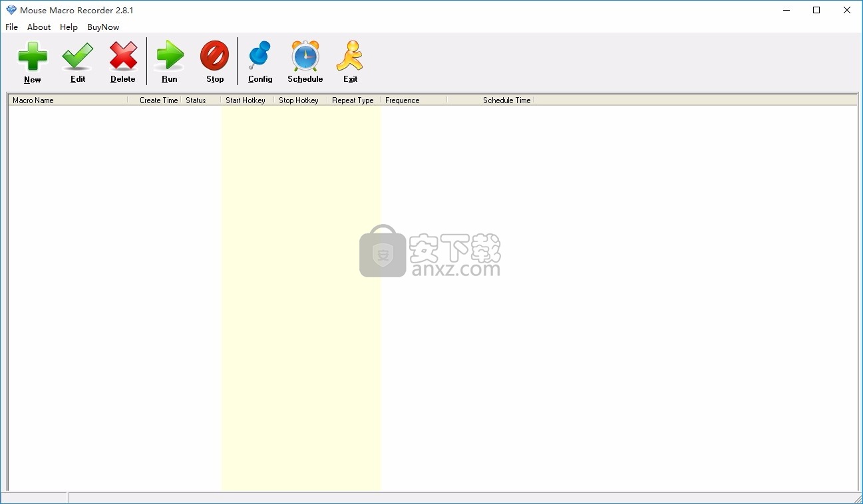863x504 pixels.
Task: Close the Mouse Macro Recorder window
Action: (847, 10)
